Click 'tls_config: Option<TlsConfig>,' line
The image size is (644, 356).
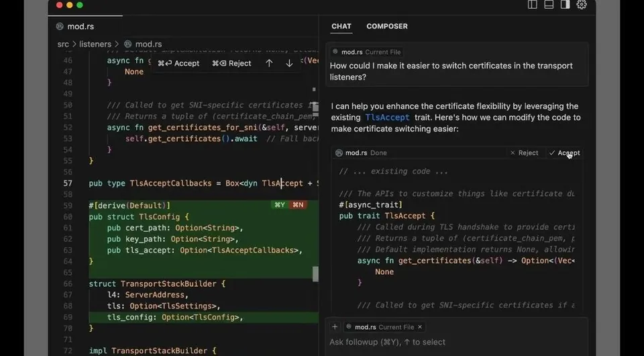point(175,317)
